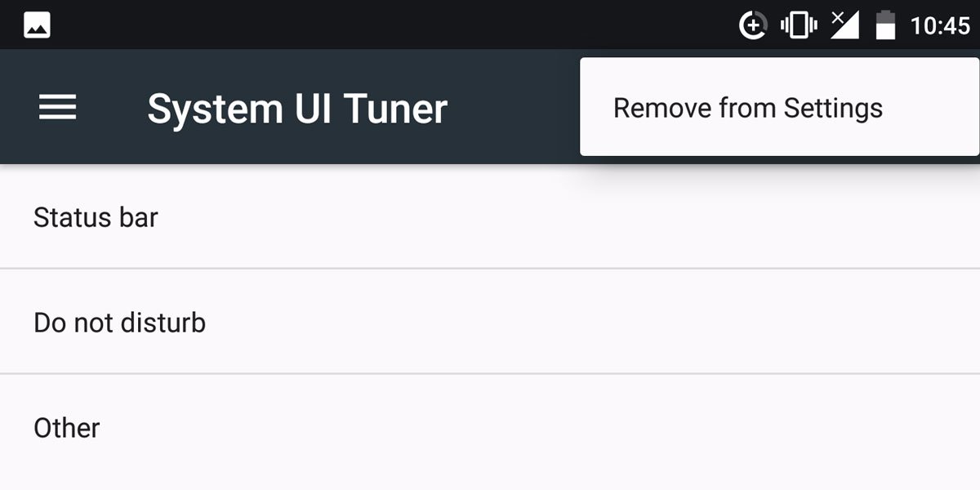Click empty space beside the Status bar label

(572, 216)
